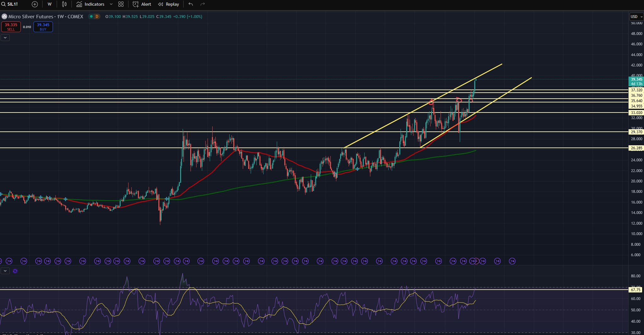This screenshot has height=335, width=644.
Task: Click the 39.345 current price label
Action: 636,79
